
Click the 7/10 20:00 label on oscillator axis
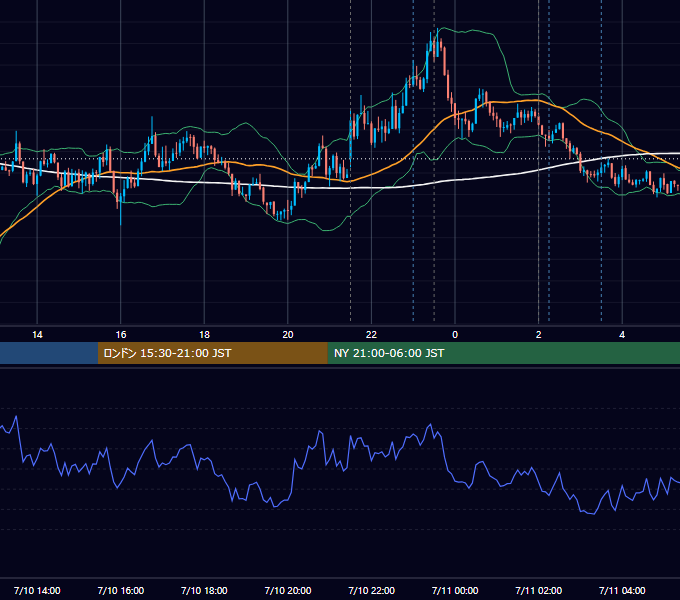pyautogui.click(x=288, y=590)
